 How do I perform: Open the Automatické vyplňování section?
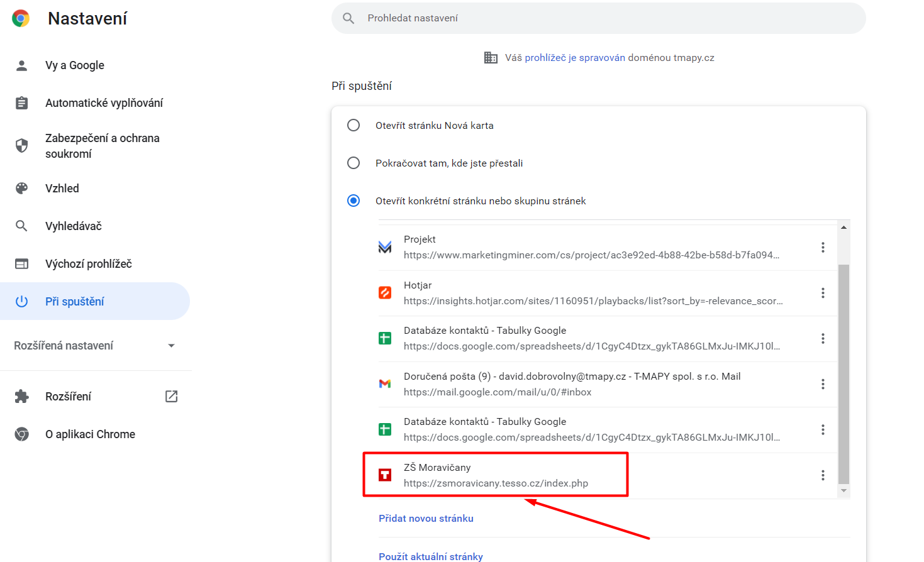point(95,103)
